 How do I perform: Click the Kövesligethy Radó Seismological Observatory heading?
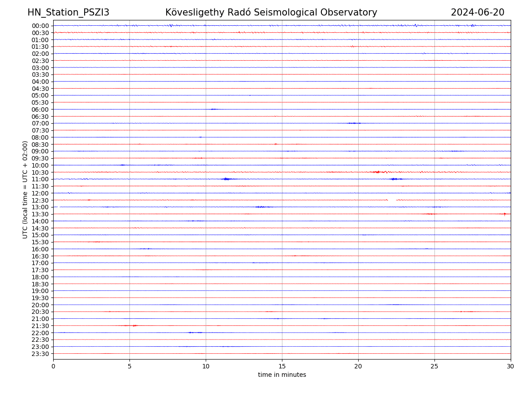[271, 12]
